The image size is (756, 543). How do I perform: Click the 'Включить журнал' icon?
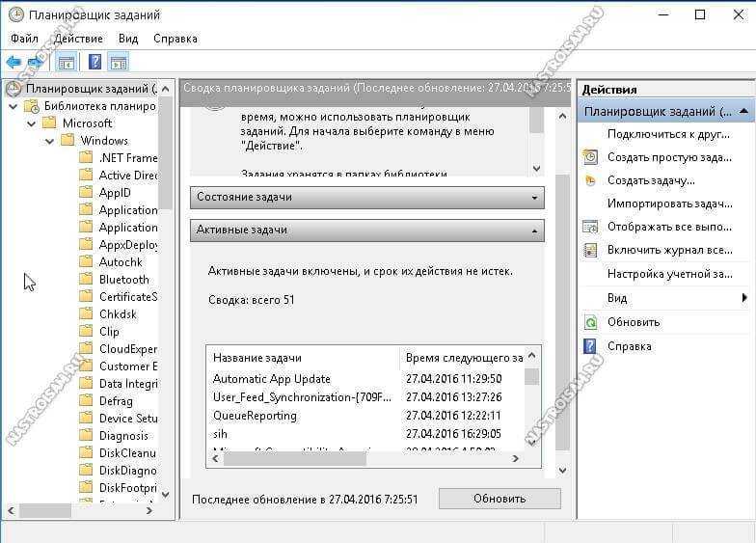590,250
